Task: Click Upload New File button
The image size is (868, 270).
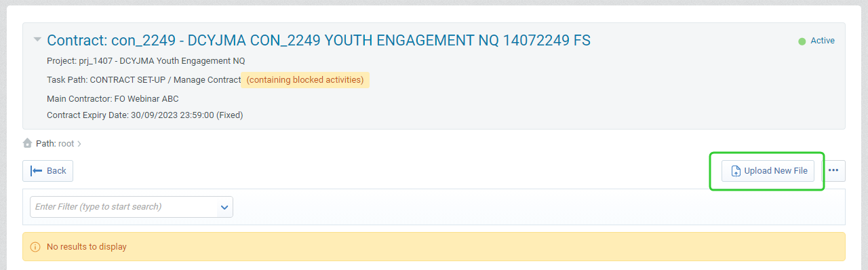Action: coord(768,171)
